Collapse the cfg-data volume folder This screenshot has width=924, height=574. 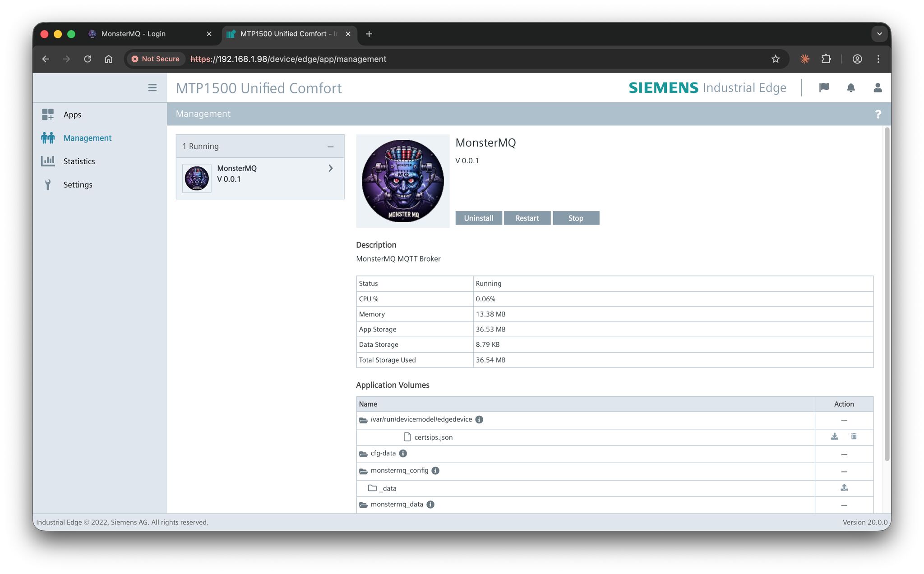(363, 454)
